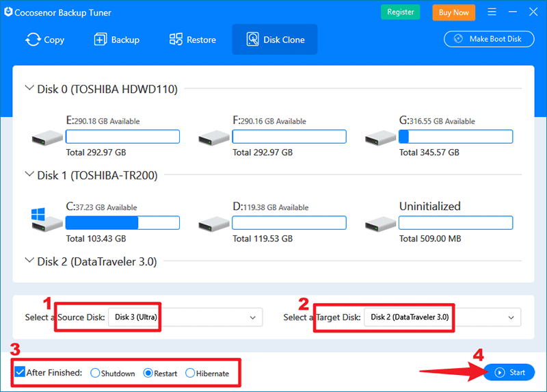
Task: Click the 'Select a Source Disk:' label
Action: (65, 317)
